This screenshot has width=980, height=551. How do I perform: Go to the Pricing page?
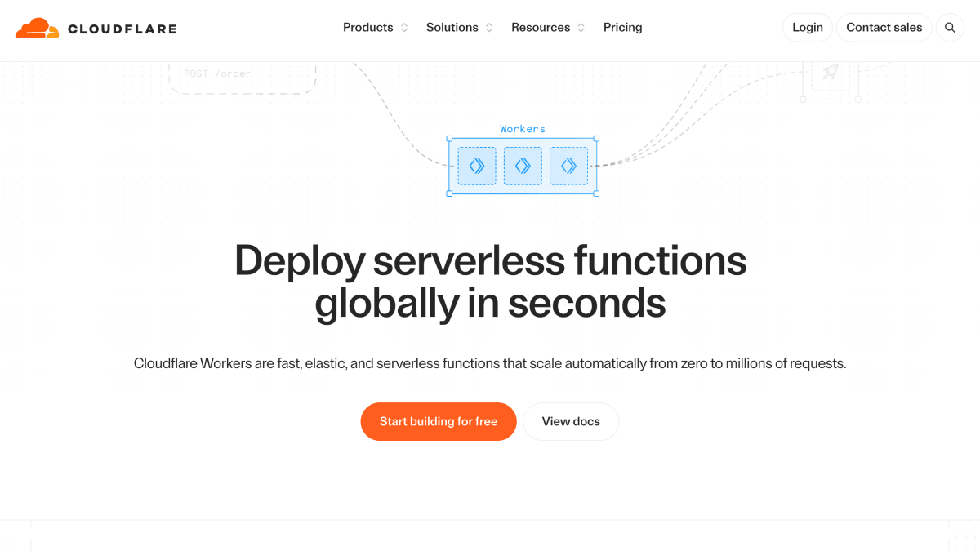click(623, 28)
